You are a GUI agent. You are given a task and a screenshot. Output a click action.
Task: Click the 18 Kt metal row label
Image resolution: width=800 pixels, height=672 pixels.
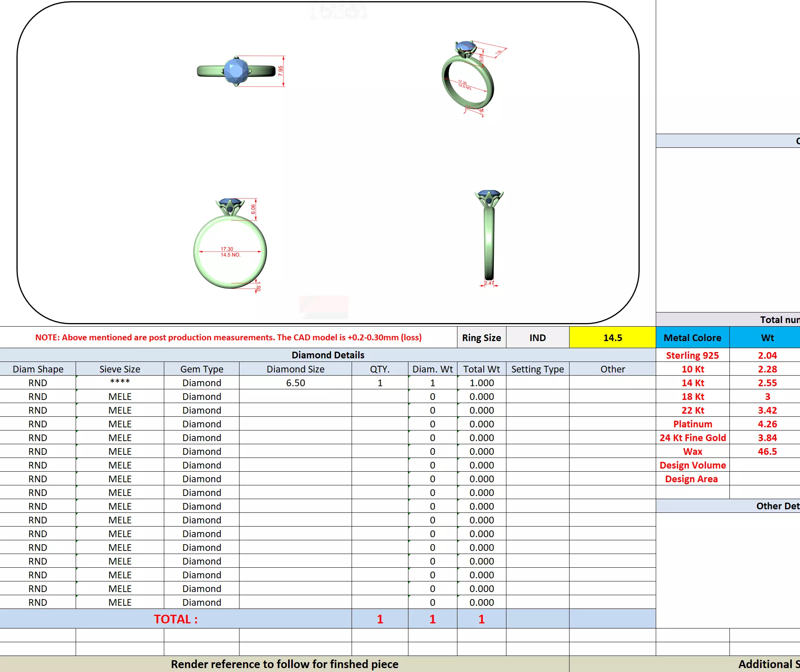pyautogui.click(x=692, y=396)
